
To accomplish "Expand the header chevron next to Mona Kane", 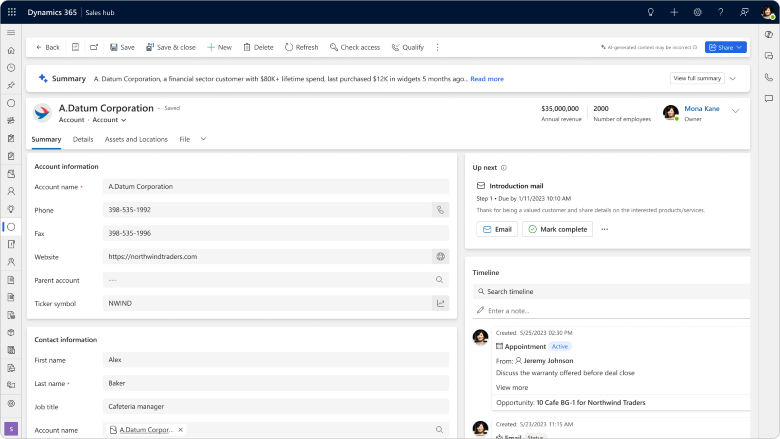I will (x=735, y=111).
